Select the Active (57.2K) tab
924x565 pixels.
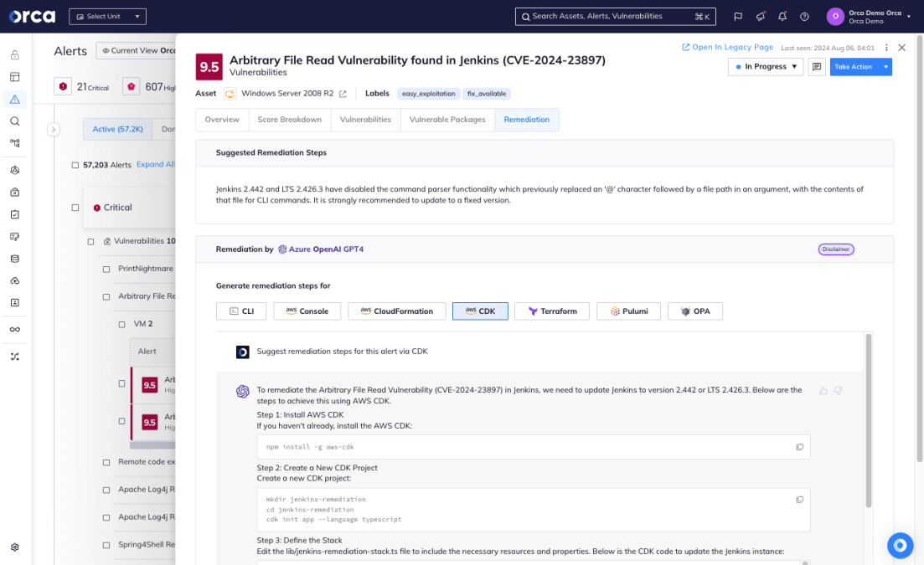118,129
